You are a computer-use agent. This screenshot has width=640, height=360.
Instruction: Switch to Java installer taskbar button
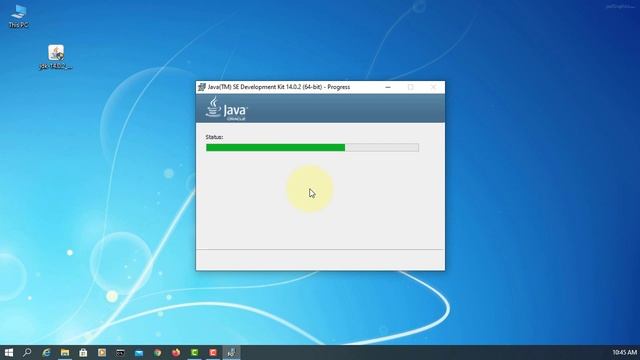[231, 352]
